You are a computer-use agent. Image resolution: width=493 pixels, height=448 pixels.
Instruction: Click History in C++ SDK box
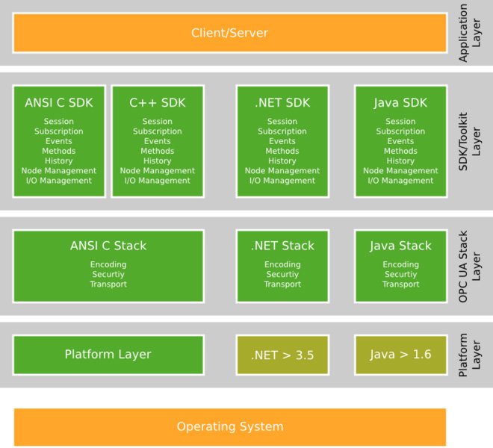(157, 161)
